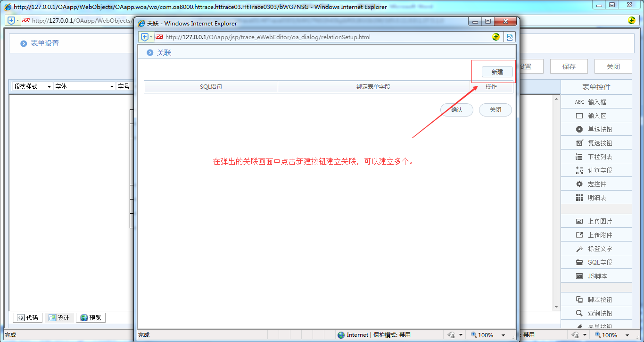This screenshot has width=644, height=342.
Task: Insert a 下拉列表 dropdown list control
Action: (x=596, y=157)
